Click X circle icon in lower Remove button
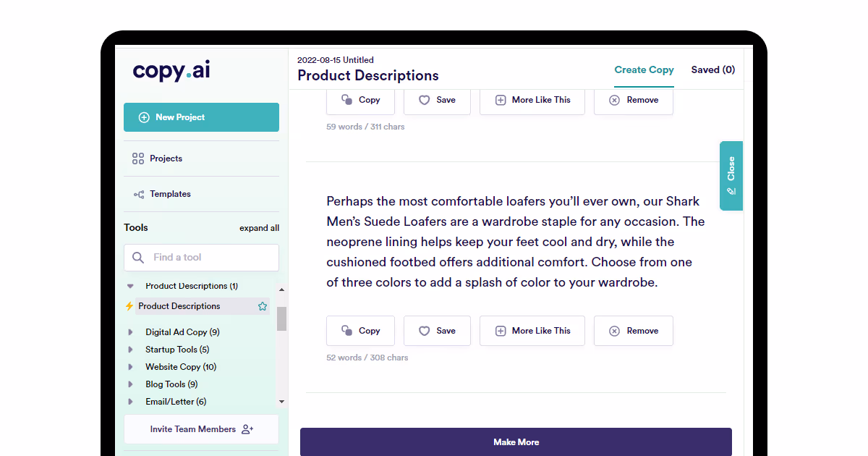The image size is (868, 456). (x=615, y=331)
